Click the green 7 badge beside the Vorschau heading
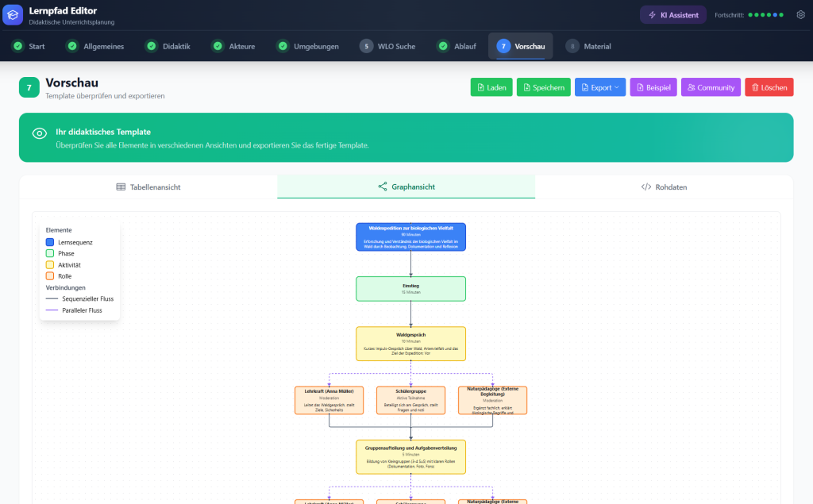This screenshot has height=504, width=813. (29, 87)
